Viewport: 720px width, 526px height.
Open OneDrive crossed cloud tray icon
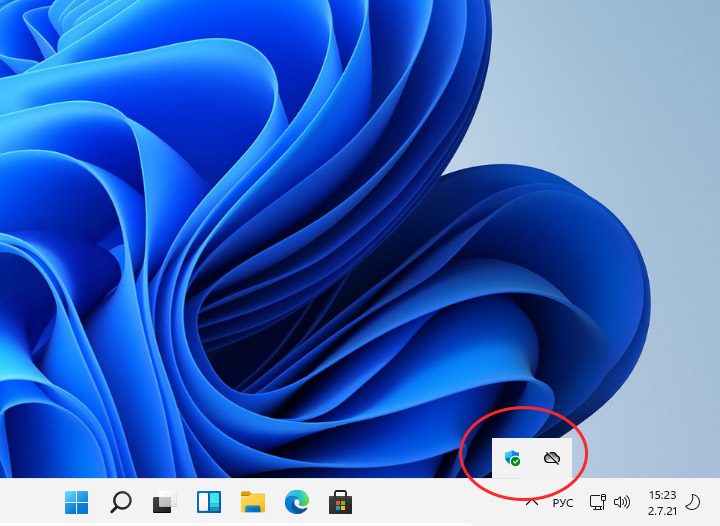click(x=551, y=458)
